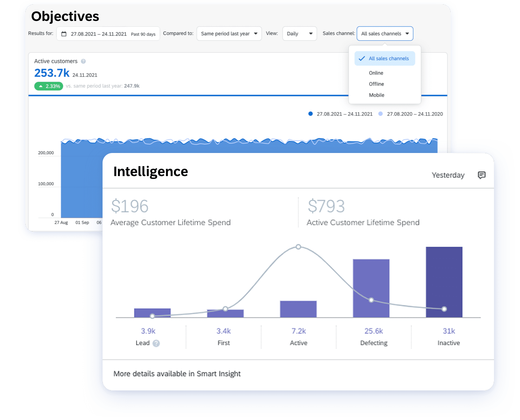Click the Objectives heading
This screenshot has height=420, width=520.
pos(65,17)
